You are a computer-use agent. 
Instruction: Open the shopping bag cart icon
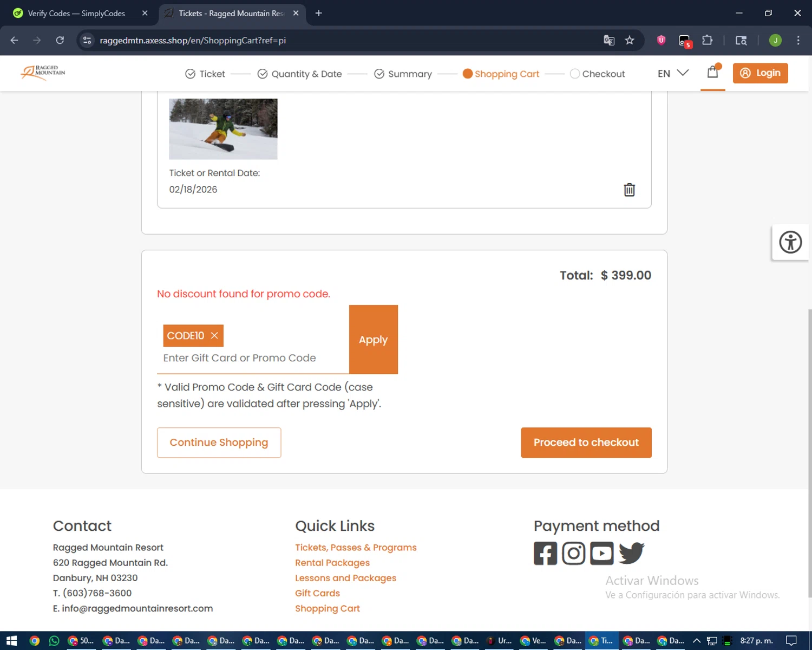(x=712, y=72)
